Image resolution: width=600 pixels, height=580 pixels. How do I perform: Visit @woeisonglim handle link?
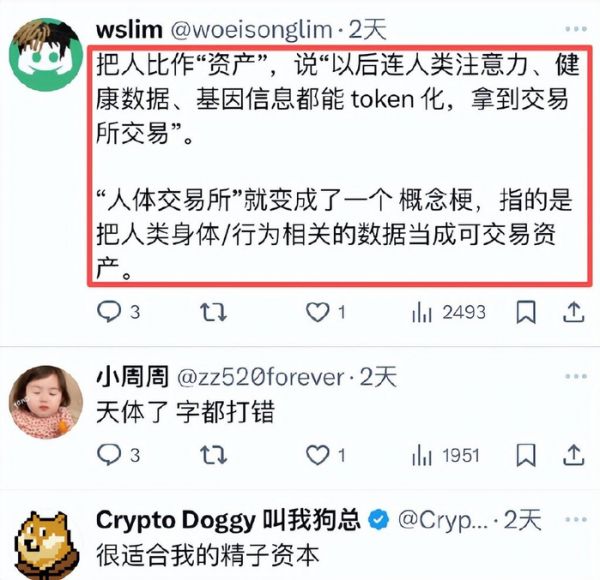click(x=251, y=30)
